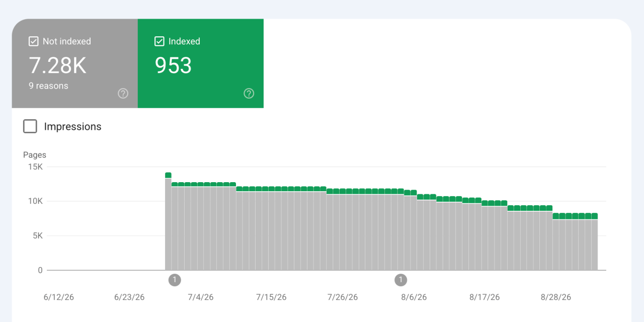Enable the Impressions checkbox
The height and width of the screenshot is (322, 644).
30,126
